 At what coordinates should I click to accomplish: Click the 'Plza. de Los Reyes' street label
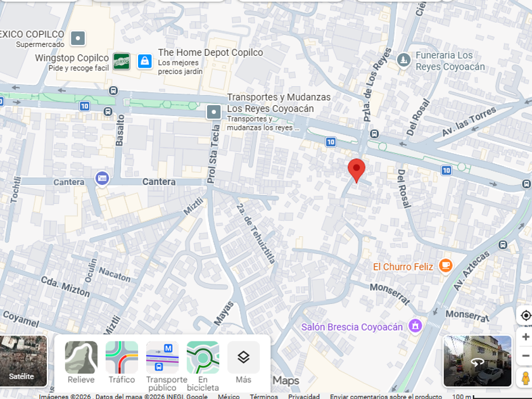pos(377,85)
